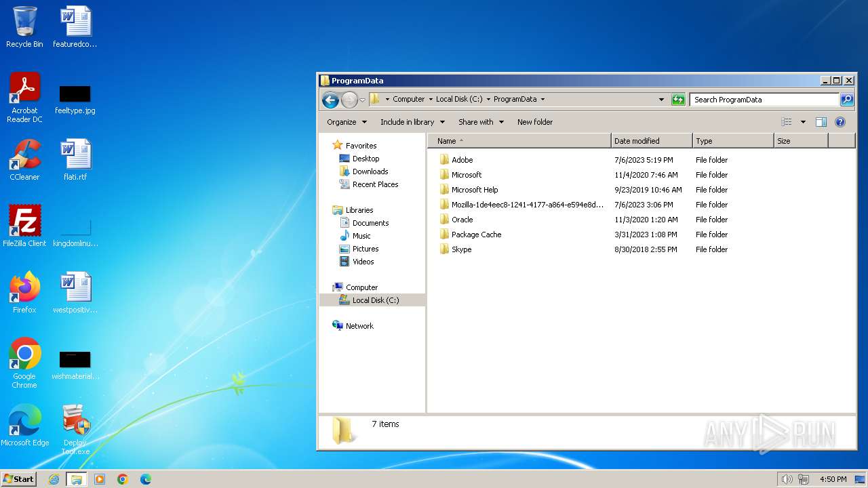The width and height of the screenshot is (868, 488).
Task: Click the New folder button
Action: [534, 122]
